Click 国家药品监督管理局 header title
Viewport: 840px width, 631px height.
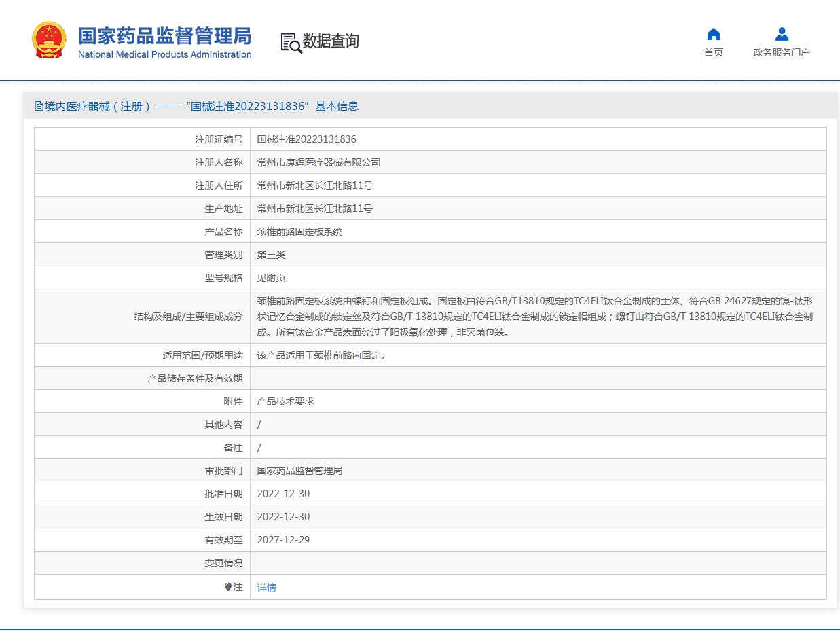coord(164,35)
